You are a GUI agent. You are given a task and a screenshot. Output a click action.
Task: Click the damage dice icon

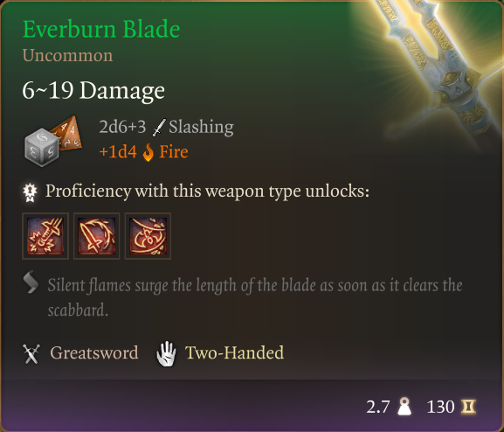53,141
